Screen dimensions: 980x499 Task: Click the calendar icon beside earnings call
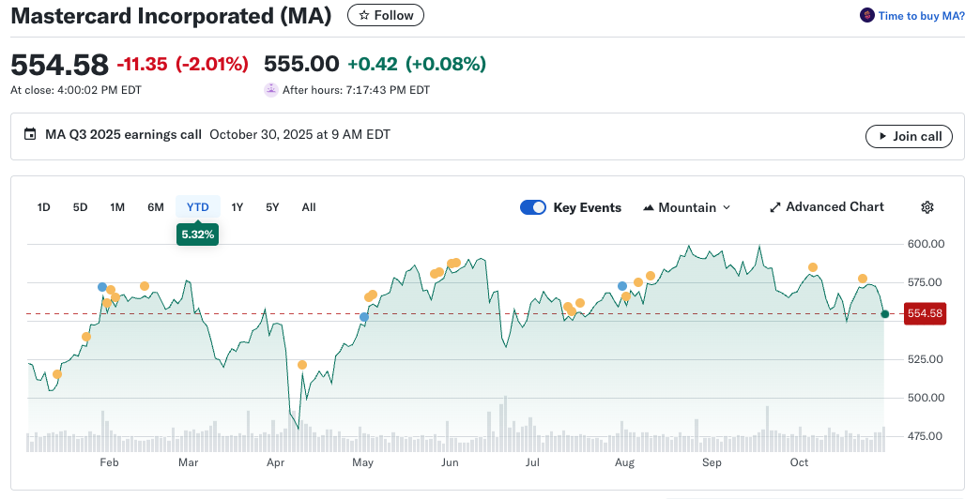[x=30, y=135]
